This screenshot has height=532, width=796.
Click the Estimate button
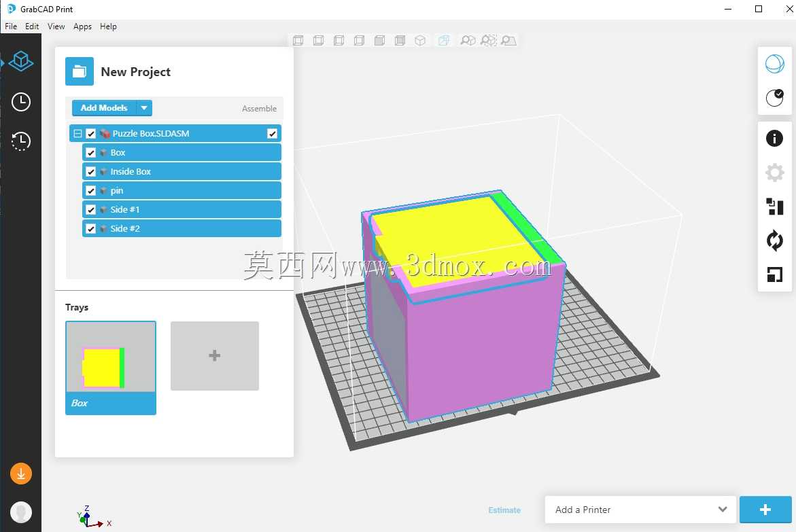point(504,510)
